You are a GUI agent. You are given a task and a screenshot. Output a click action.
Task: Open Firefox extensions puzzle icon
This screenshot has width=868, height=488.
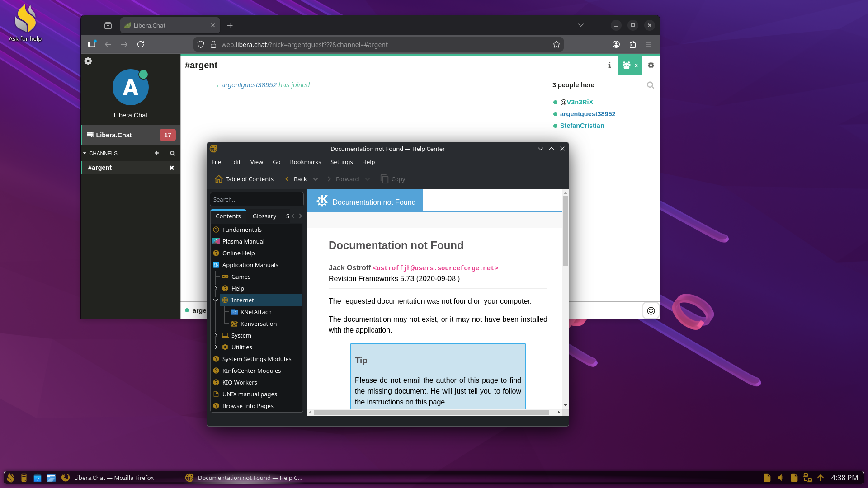[632, 44]
